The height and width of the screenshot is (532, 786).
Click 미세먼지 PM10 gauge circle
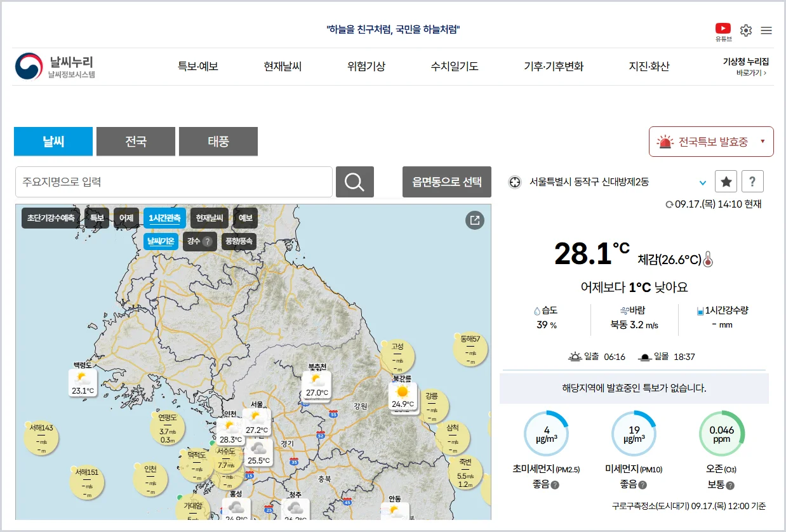[x=634, y=434]
